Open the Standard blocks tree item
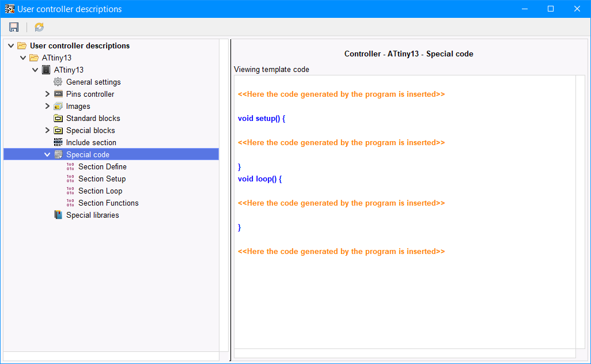This screenshot has width=591, height=364. (x=93, y=118)
